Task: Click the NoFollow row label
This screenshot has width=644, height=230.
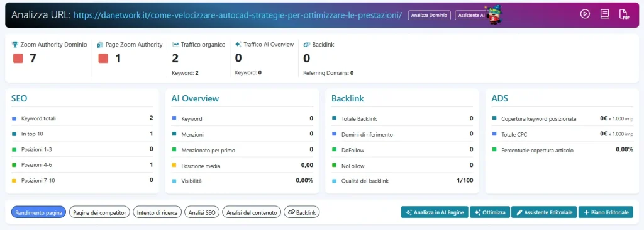Action: pos(353,166)
